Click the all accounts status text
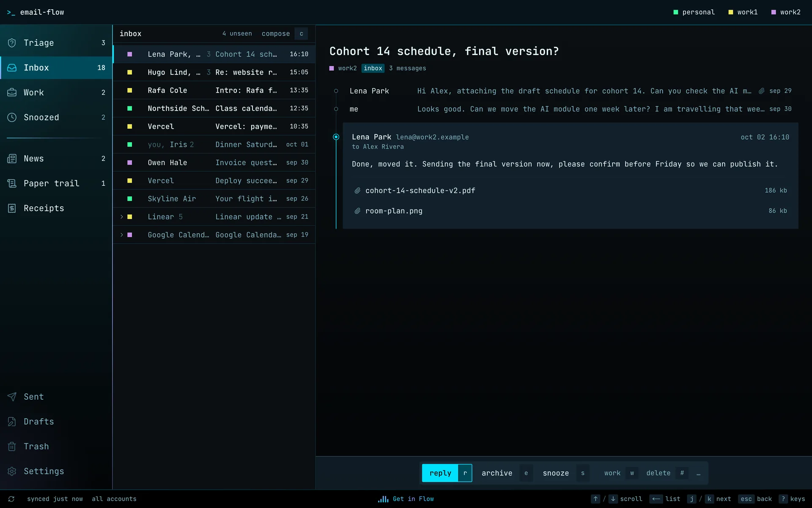 pos(114,499)
